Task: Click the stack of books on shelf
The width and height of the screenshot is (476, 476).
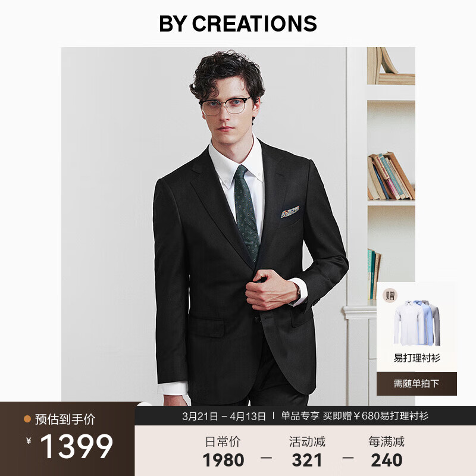Action: coord(391,176)
